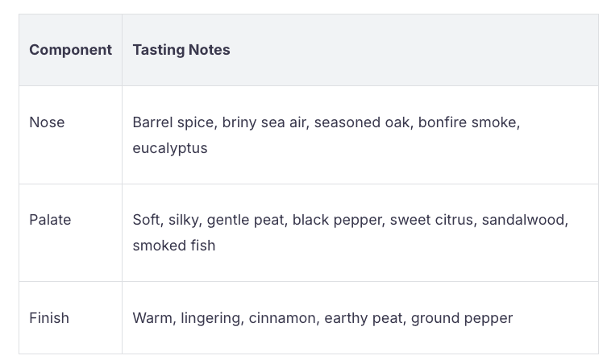Screen dimensions: 603x364
Task: Select the "Palate" row label
Action: tap(50, 220)
